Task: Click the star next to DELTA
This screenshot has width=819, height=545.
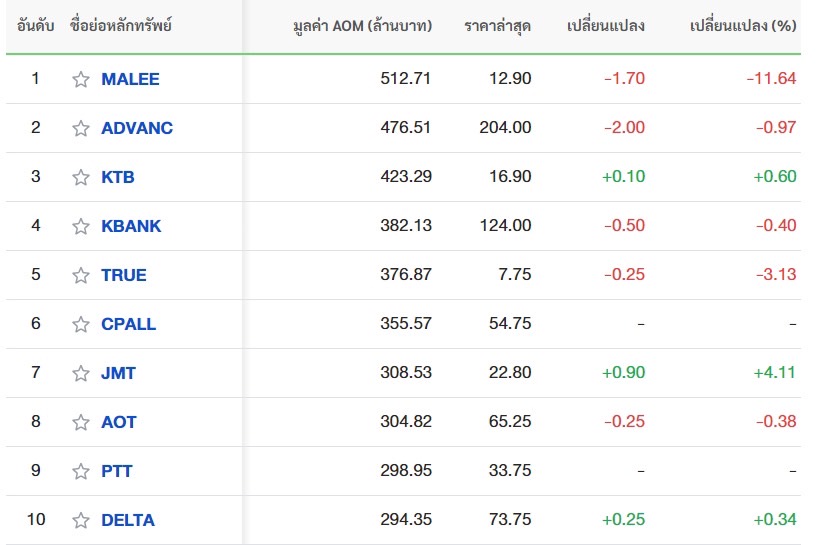Action: pos(80,520)
